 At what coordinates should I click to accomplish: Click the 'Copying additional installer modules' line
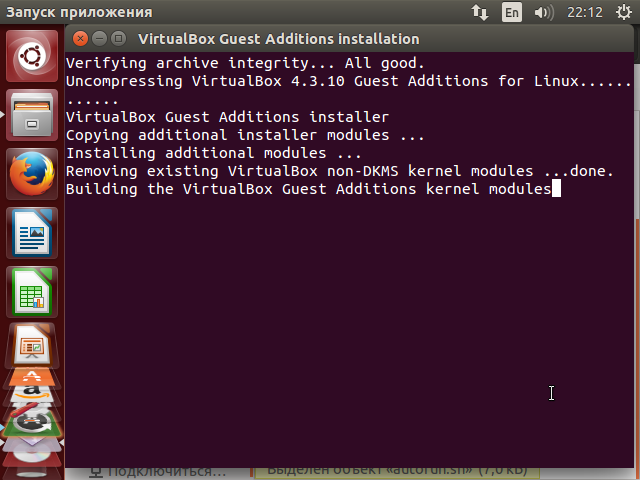(x=245, y=135)
